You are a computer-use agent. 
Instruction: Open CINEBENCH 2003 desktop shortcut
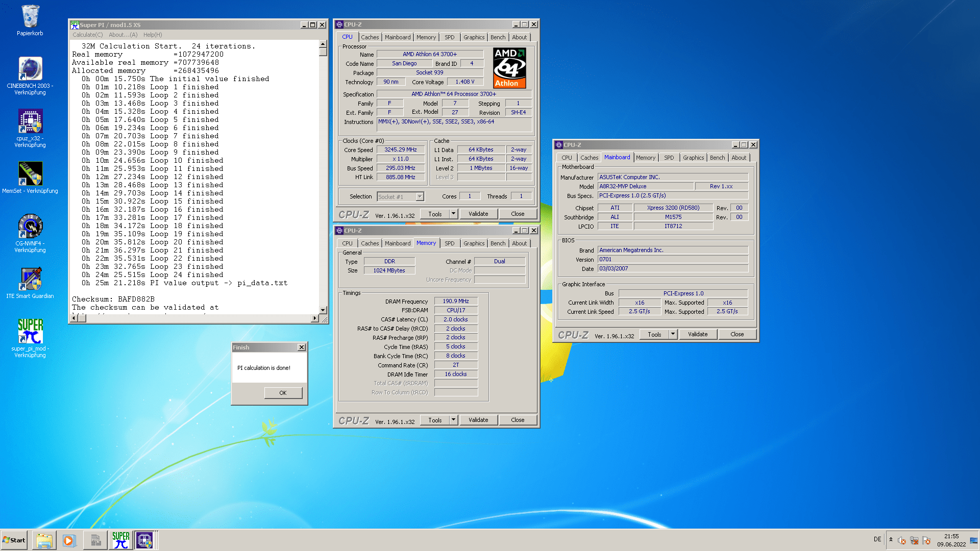coord(30,76)
